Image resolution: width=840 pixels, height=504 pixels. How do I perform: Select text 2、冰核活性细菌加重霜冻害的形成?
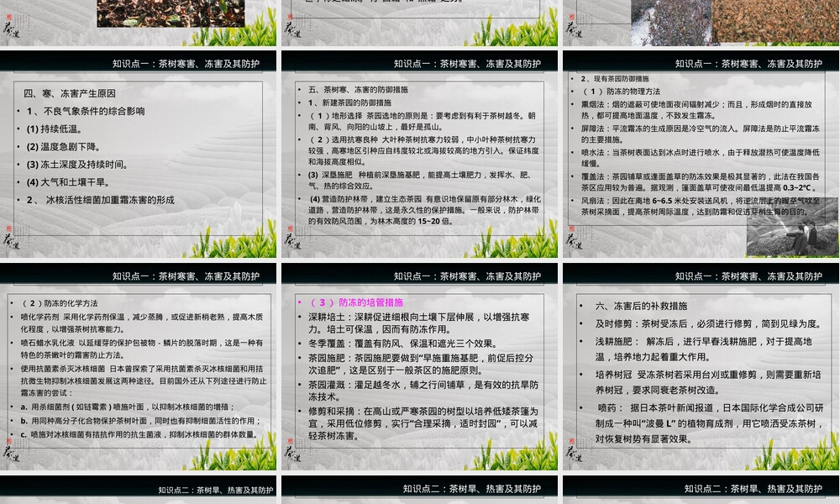(x=101, y=200)
